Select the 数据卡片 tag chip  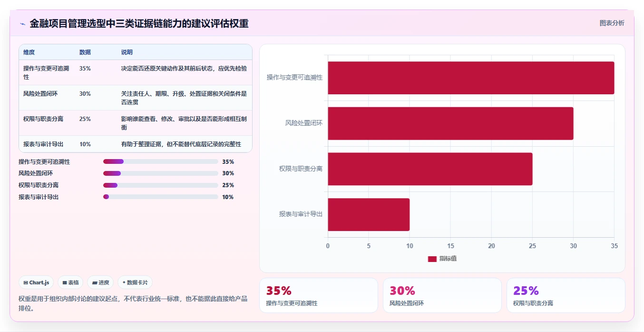point(135,282)
